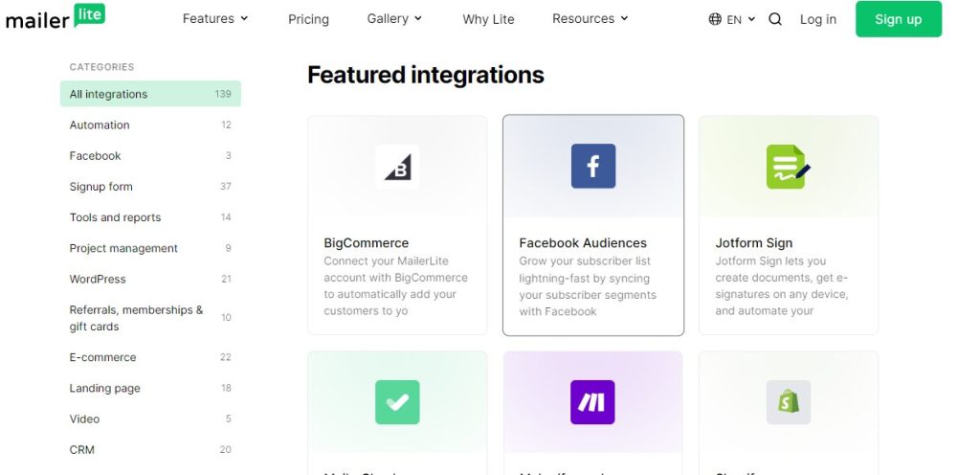Click the Facebook Audiences logo icon

coord(593,167)
